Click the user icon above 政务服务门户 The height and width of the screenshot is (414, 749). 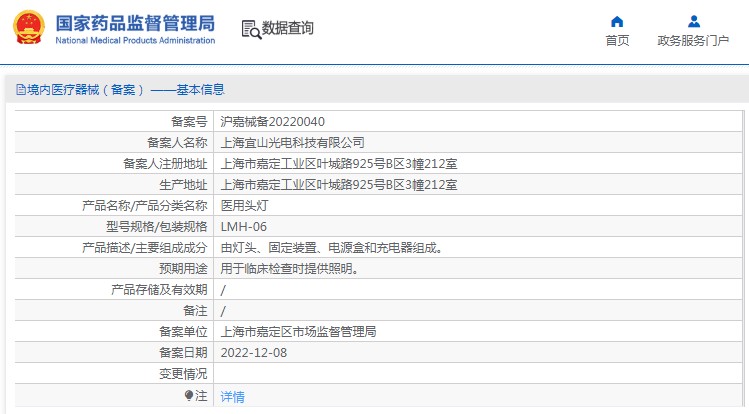[693, 21]
